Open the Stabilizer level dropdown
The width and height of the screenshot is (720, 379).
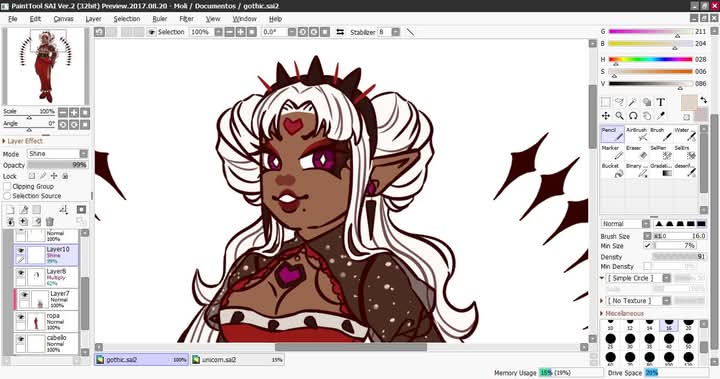pyautogui.click(x=395, y=32)
